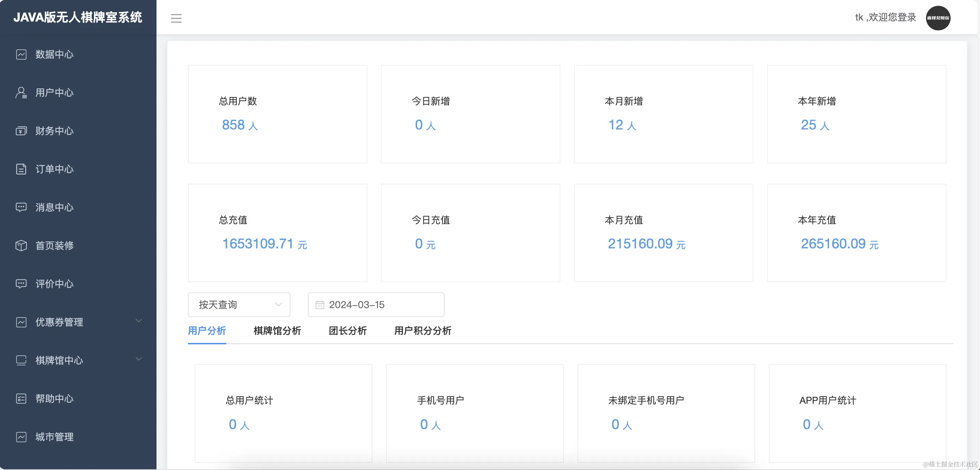Open 财务中心 from the sidebar
The image size is (980, 470).
point(54,131)
